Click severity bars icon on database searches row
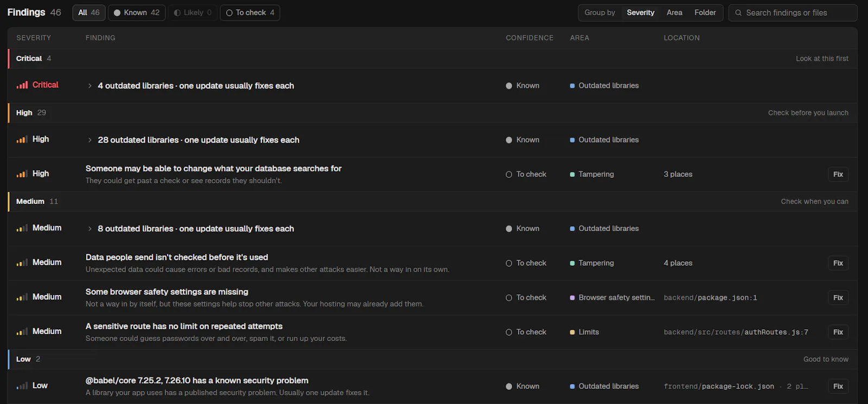The width and height of the screenshot is (868, 404). tap(22, 174)
